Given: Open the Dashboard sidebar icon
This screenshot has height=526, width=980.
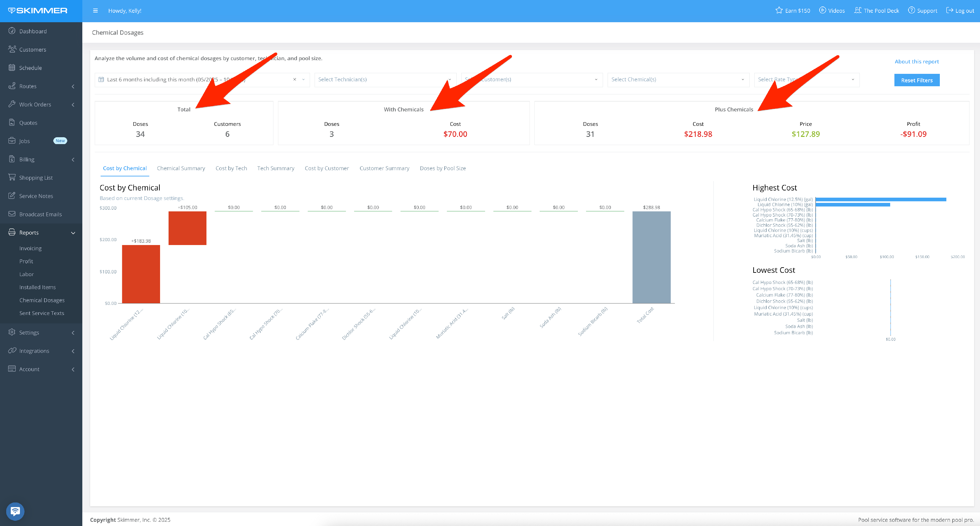Looking at the screenshot, I should 12,31.
